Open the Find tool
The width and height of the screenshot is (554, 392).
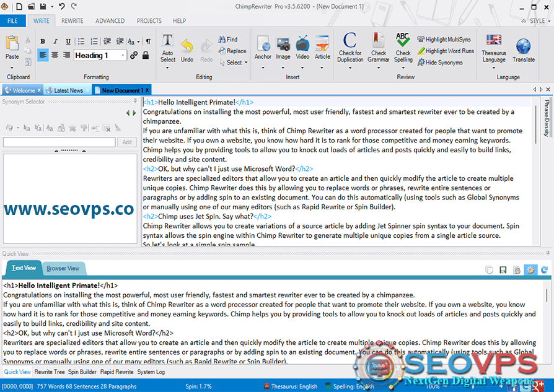click(228, 39)
